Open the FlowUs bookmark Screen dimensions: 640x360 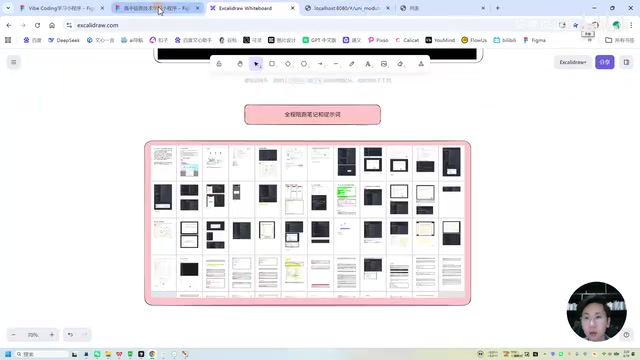(x=474, y=40)
